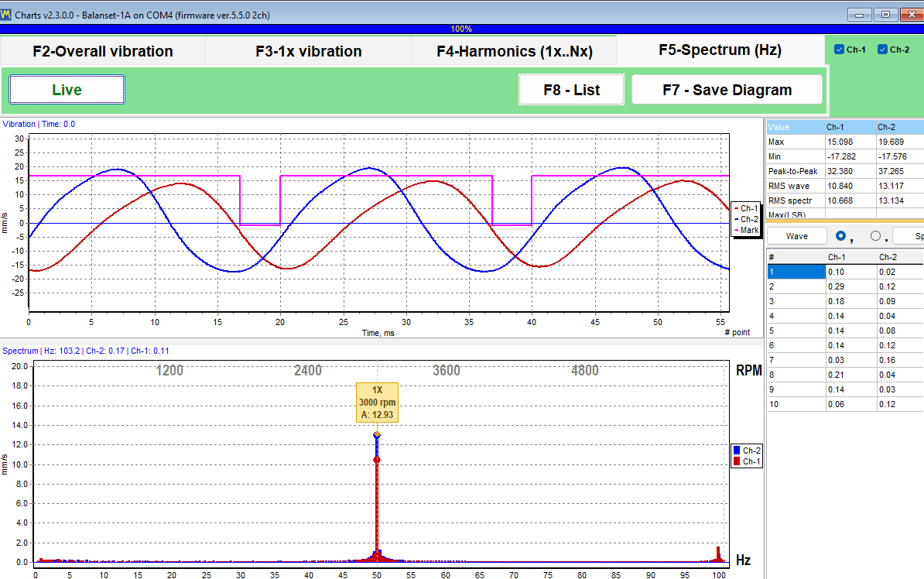Select row 1 in harmonics table
This screenshot has height=579, width=924.
845,272
